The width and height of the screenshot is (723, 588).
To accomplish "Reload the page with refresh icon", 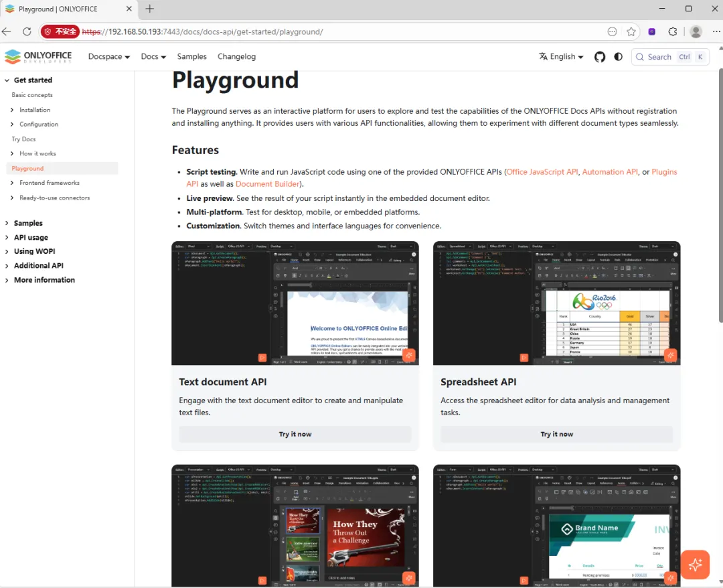I will [27, 32].
